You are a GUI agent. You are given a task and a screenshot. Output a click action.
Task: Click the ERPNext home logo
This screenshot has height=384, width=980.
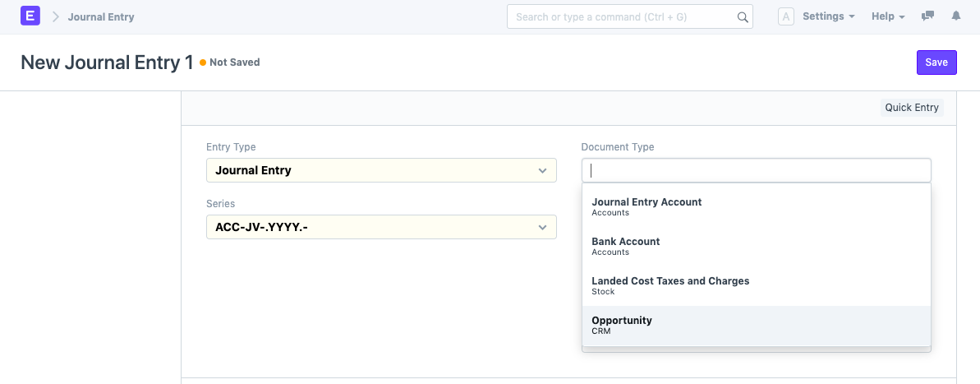click(30, 16)
